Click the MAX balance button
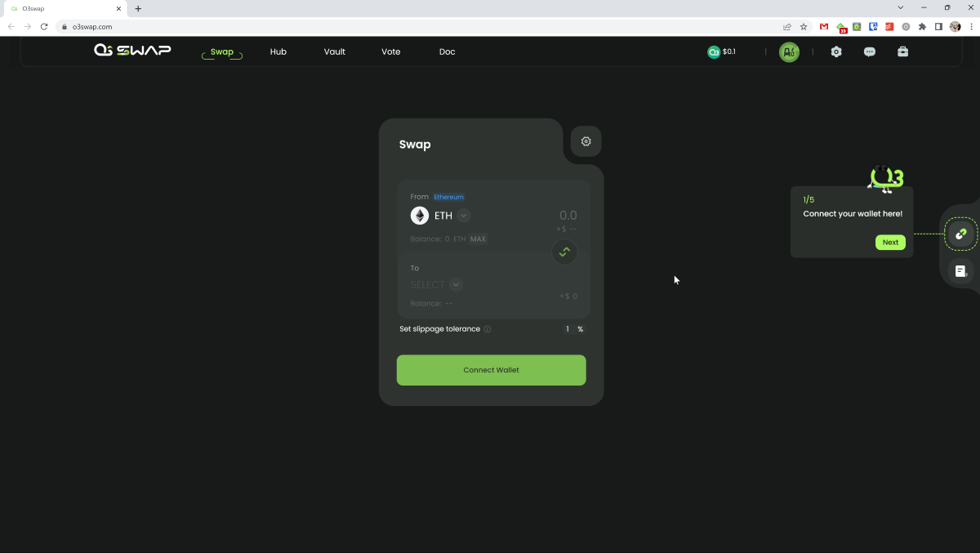Screen dimensions: 980x553 [479, 239]
